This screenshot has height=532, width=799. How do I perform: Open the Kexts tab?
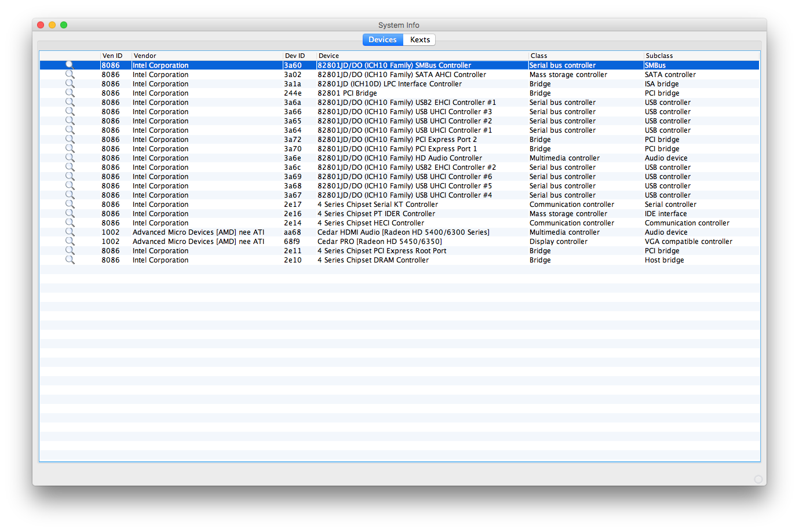coord(419,40)
